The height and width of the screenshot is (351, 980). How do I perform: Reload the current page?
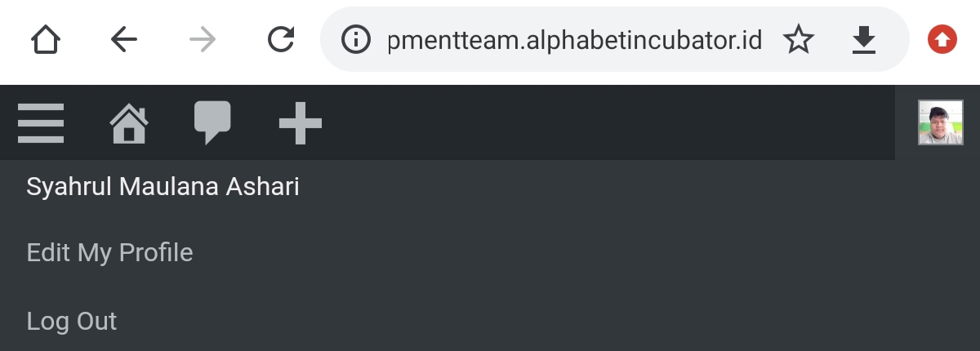tap(281, 39)
